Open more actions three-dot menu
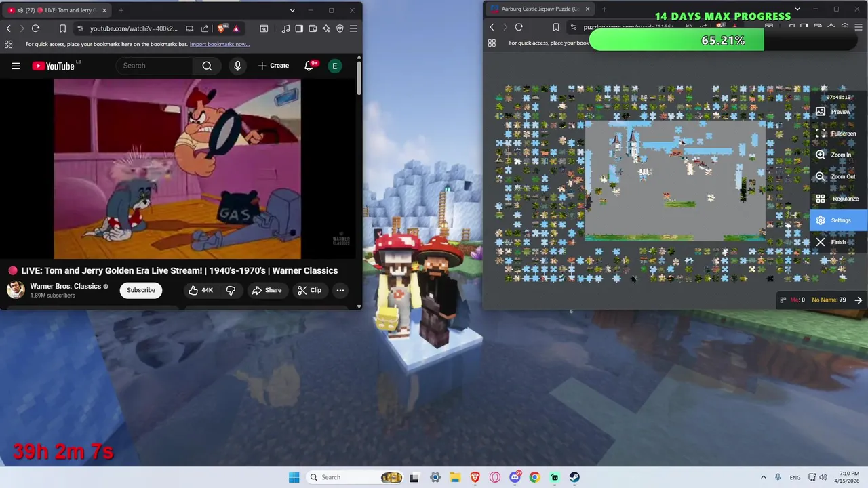This screenshot has width=868, height=488. pyautogui.click(x=340, y=290)
